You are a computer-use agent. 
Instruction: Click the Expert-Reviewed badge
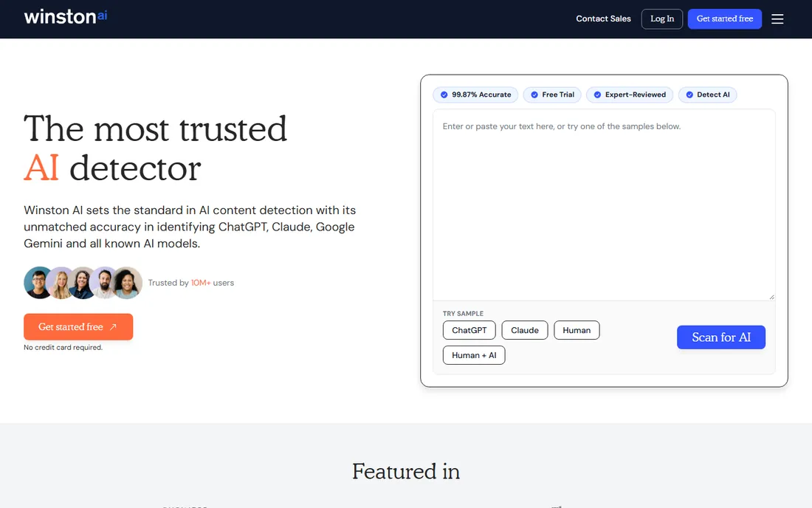(630, 95)
